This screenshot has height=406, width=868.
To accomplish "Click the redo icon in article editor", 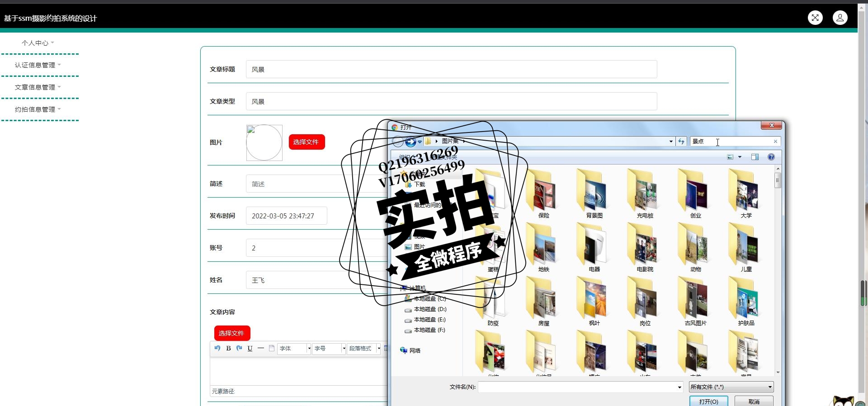I will (239, 348).
